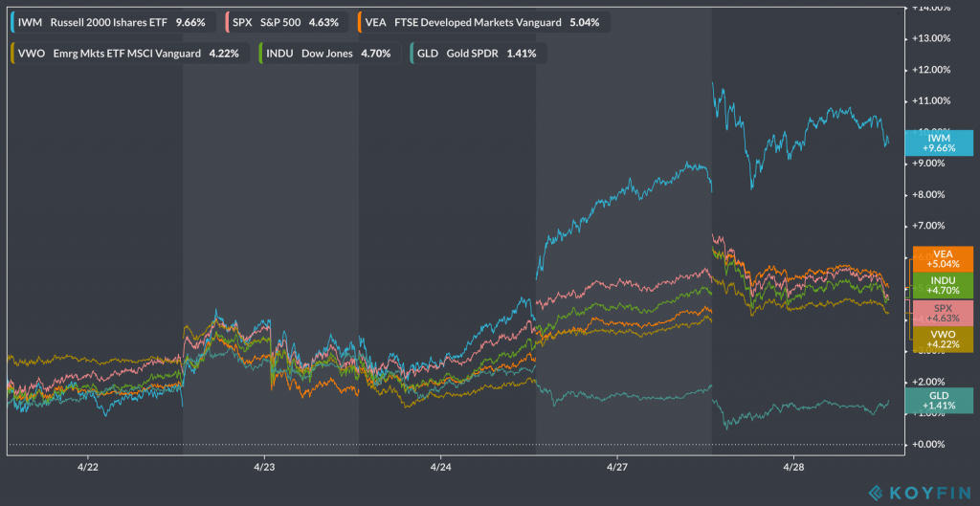Screen dimensions: 980x506
Task: Click the +7.00% y-axis label
Action: 931,226
